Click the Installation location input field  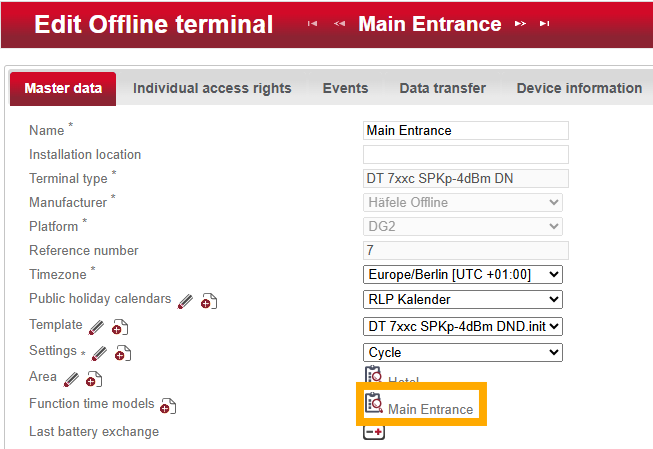click(x=465, y=154)
